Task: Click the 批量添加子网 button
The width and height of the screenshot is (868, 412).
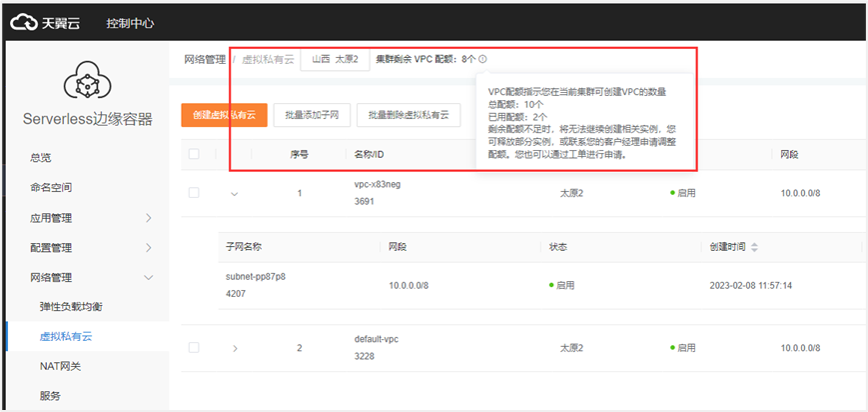Action: pos(312,115)
